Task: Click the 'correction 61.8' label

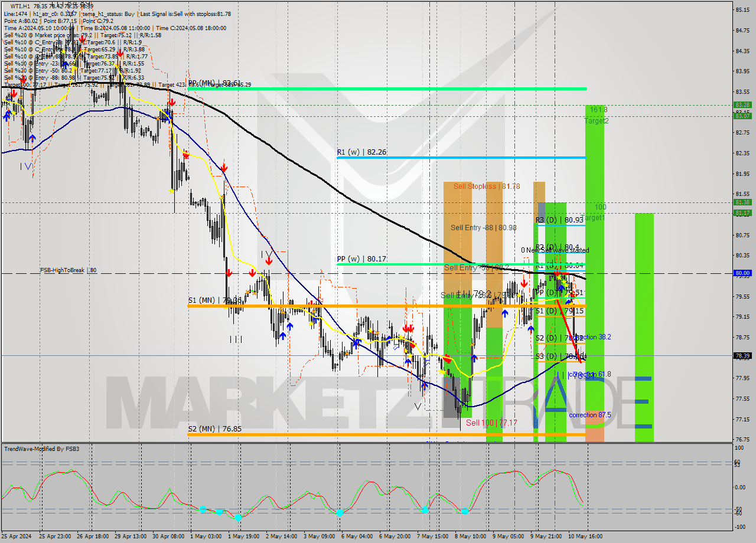Action: [x=589, y=375]
